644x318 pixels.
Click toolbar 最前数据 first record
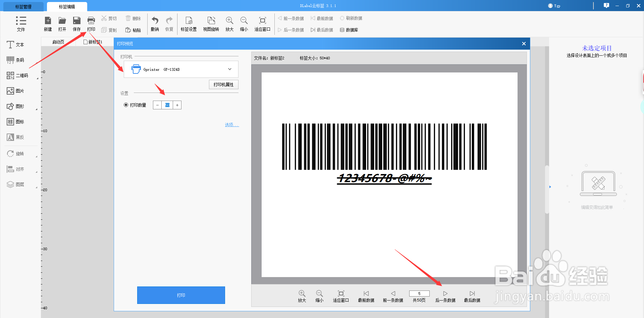322,18
